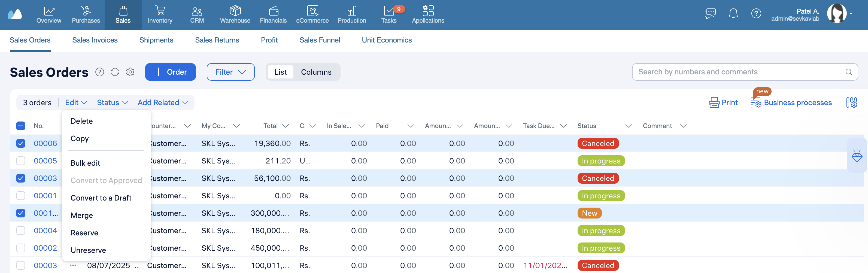Open the Unit Economics tab
This screenshot has height=273, width=868.
[387, 40]
